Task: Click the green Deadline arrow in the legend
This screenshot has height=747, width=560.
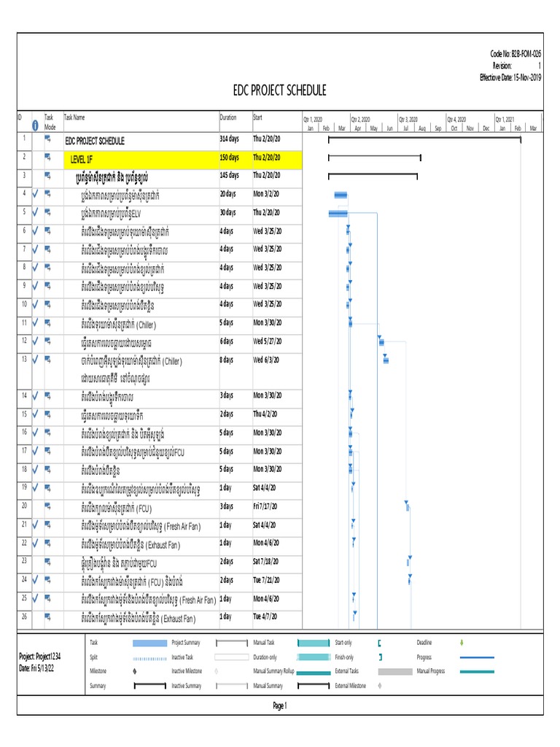Action: [x=462, y=643]
